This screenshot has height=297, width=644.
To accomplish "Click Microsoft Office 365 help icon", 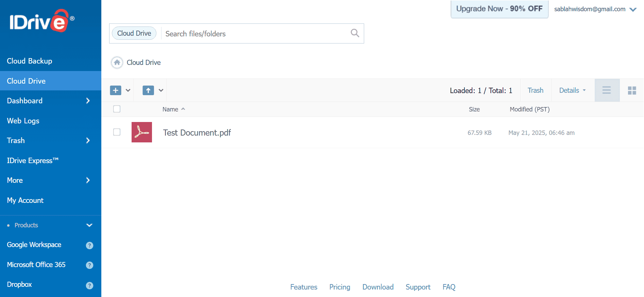I will (x=89, y=265).
